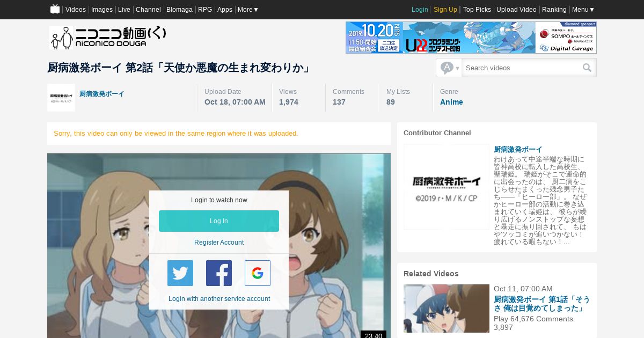Click the video duration label 23:40
The width and height of the screenshot is (644, 338).
click(x=374, y=335)
